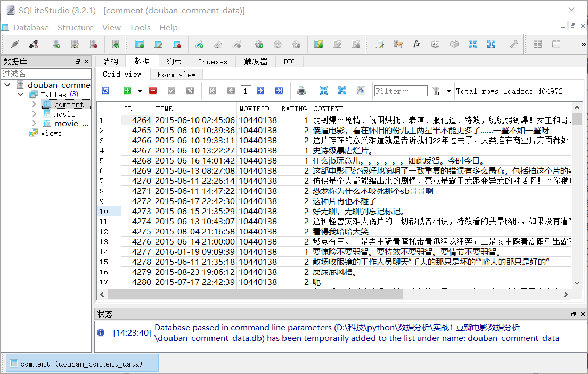This screenshot has height=374, width=588.
Task: Click the tile windows layout icon
Action: (538, 44)
